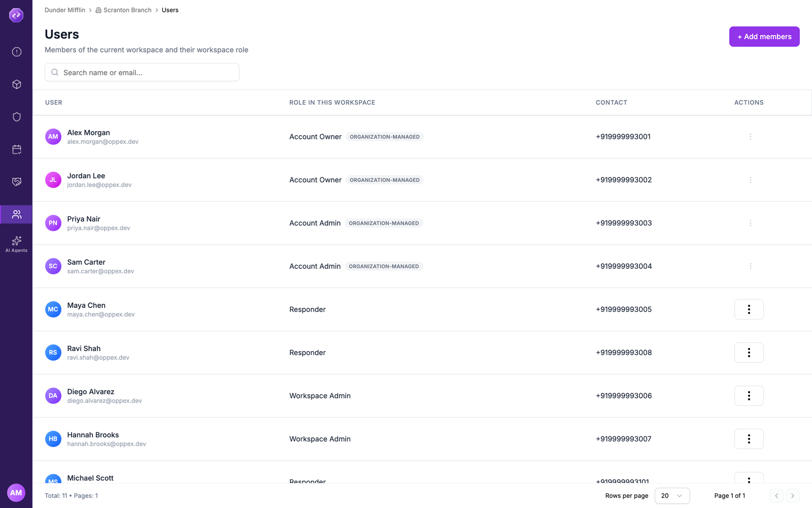Viewport: 812px width, 508px height.
Task: Open the Dunder Mifflin breadcrumb
Action: (65, 10)
